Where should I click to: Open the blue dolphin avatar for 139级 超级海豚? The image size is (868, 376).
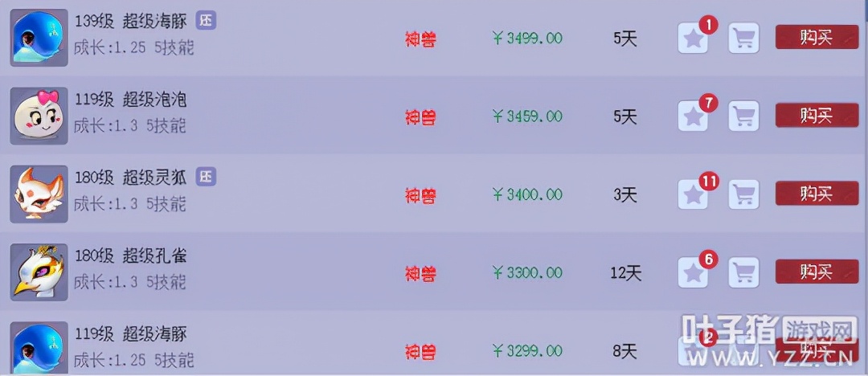click(39, 38)
